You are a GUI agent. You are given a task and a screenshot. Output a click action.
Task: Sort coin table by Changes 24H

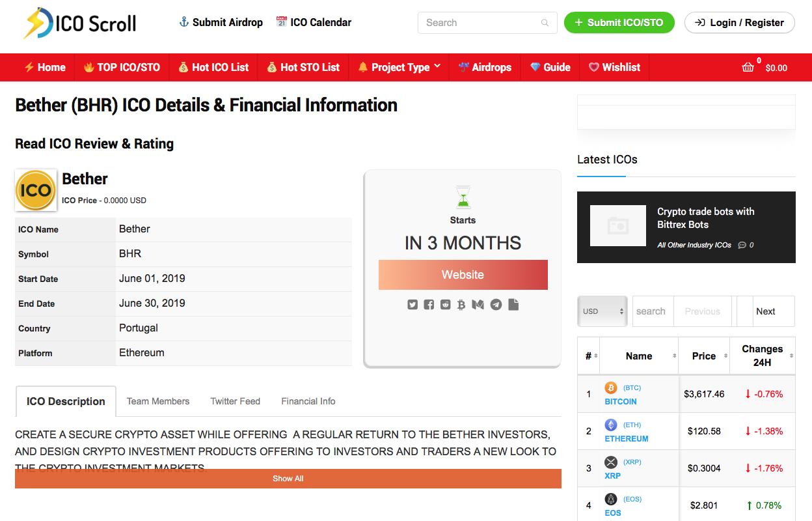coord(763,356)
